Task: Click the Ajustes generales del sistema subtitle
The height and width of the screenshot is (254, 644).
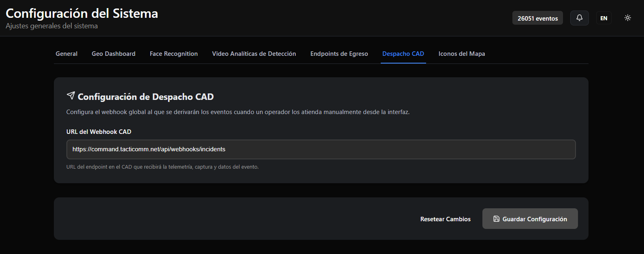Action: 52,26
